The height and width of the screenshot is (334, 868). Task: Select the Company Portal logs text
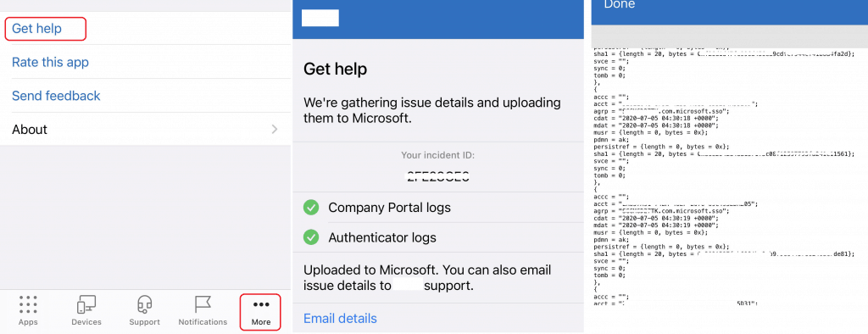[390, 208]
